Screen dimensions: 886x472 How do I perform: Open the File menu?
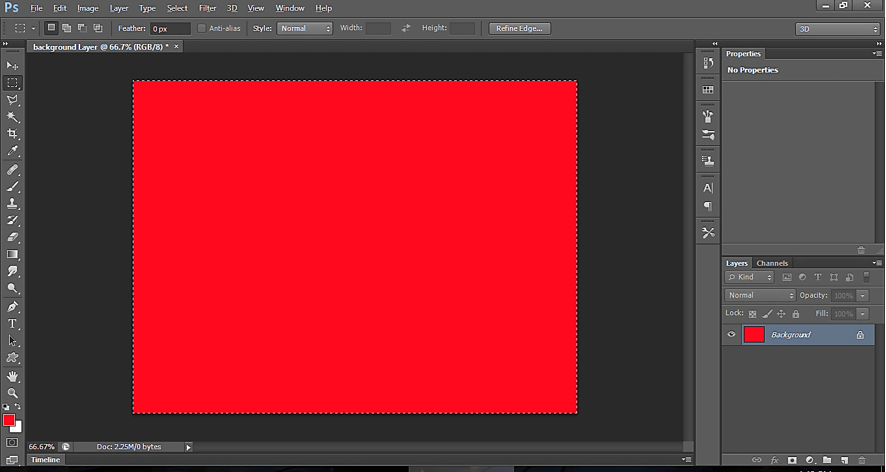pyautogui.click(x=36, y=8)
